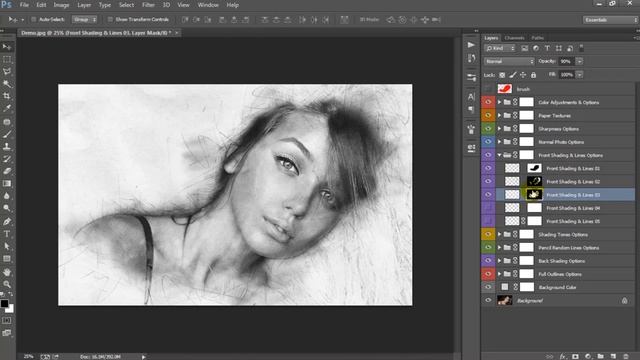Show Front Shading & Lines 04 layer
The height and width of the screenshot is (360, 640).
488,208
